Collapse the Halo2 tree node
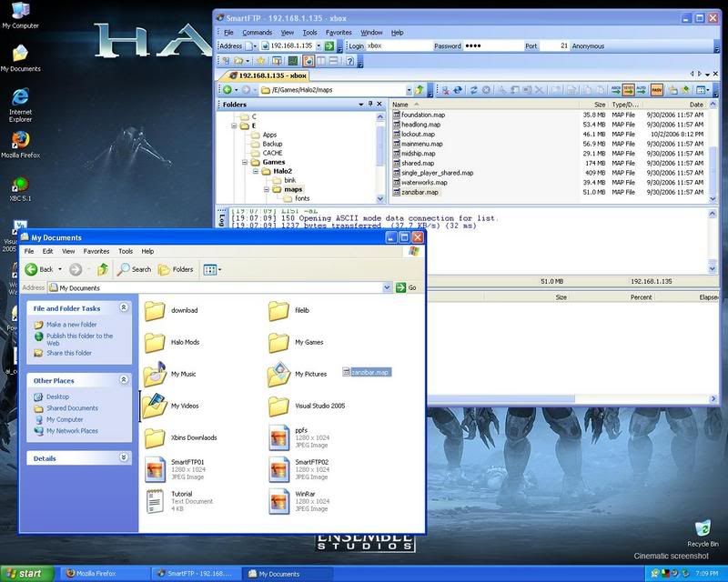The image size is (728, 582). coord(256,171)
